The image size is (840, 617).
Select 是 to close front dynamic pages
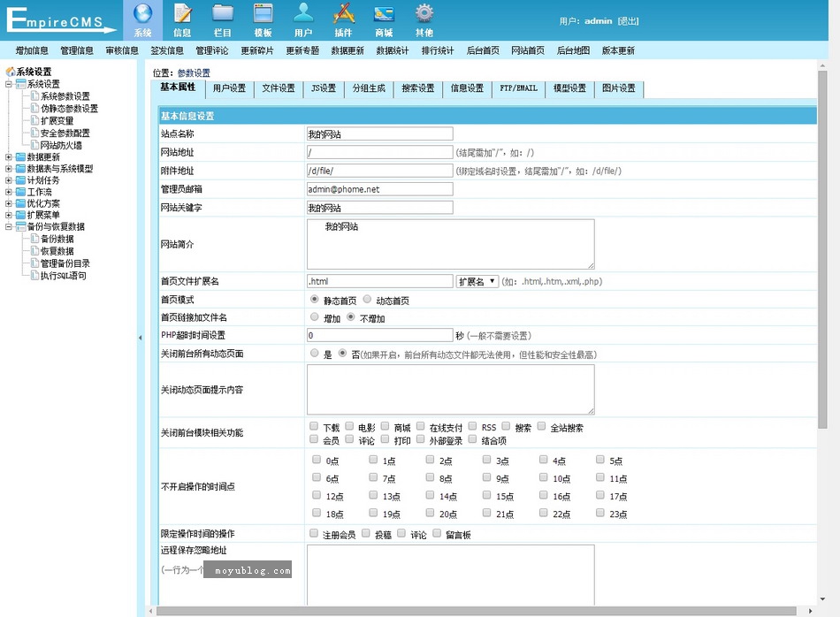pyautogui.click(x=315, y=353)
